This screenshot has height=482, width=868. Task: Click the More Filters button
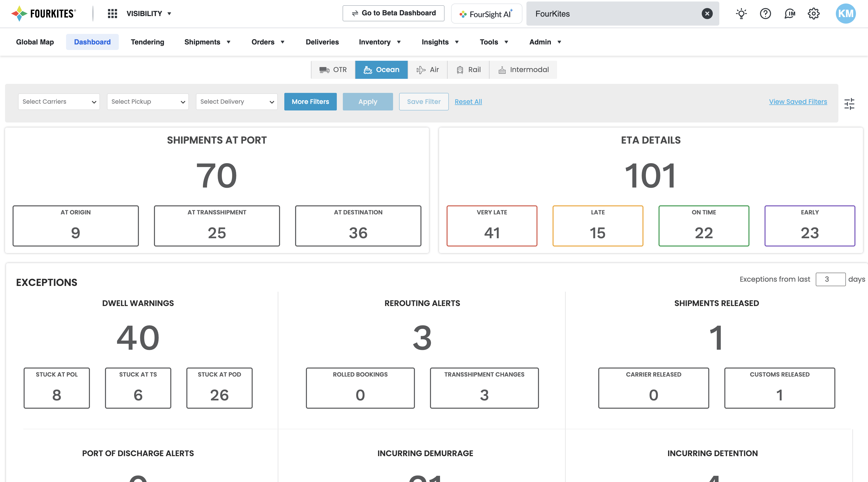pos(310,101)
